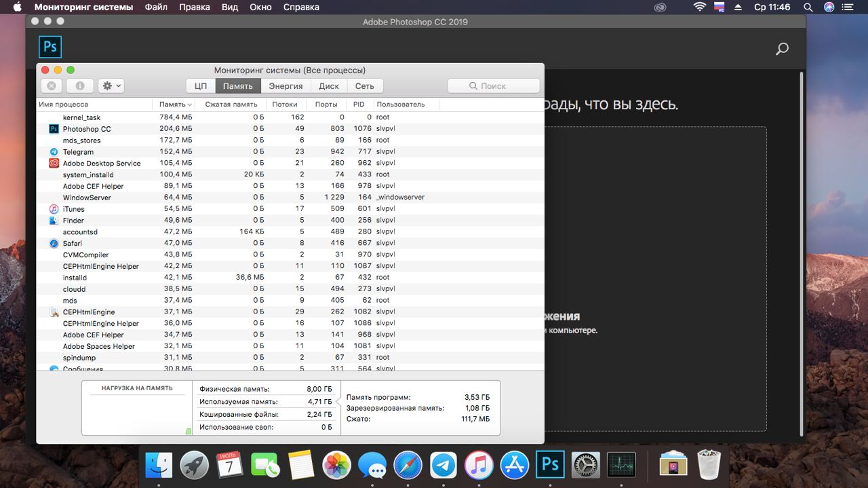Open Notes from the Dock
Image resolution: width=868 pixels, height=488 pixels.
click(301, 466)
